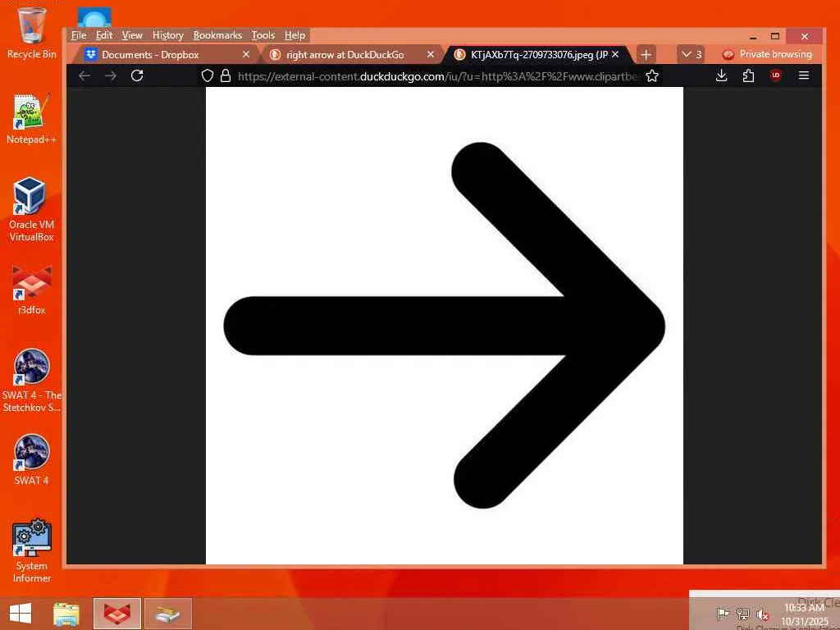Click the site security padlock icon
Image resolution: width=840 pixels, height=630 pixels.
[226, 75]
